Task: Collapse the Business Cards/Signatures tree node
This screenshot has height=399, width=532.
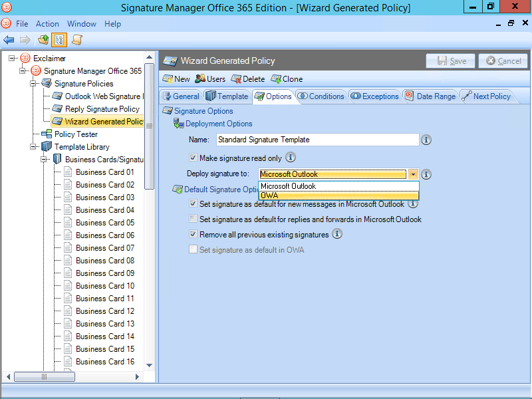Action: pos(44,160)
